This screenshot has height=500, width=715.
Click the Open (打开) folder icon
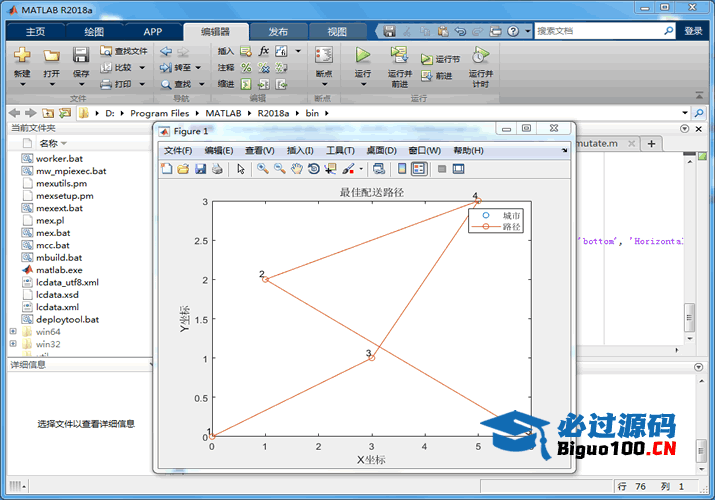52,55
